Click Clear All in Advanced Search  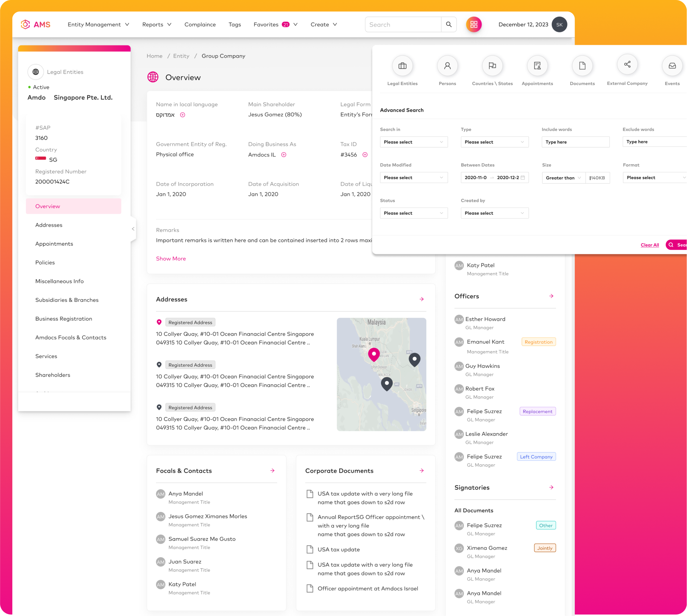pyautogui.click(x=650, y=245)
